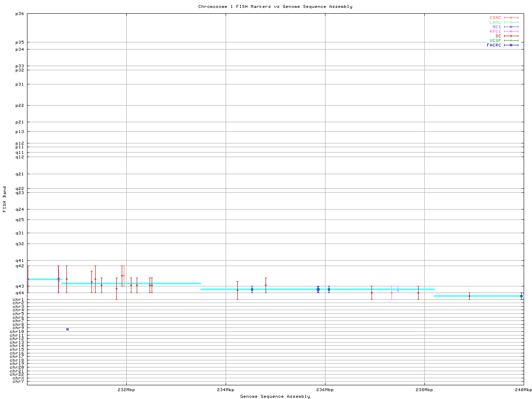Select the magenta star data point on plot

[392, 292]
